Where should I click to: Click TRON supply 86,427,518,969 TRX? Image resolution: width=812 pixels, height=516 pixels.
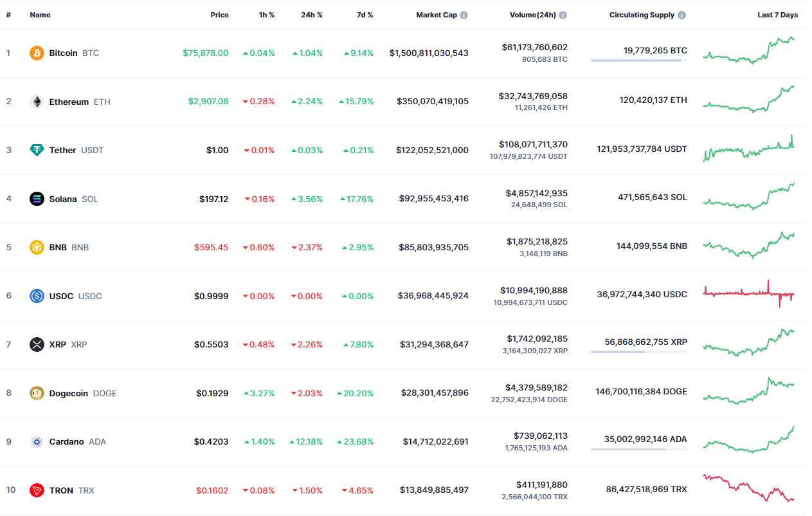click(647, 489)
